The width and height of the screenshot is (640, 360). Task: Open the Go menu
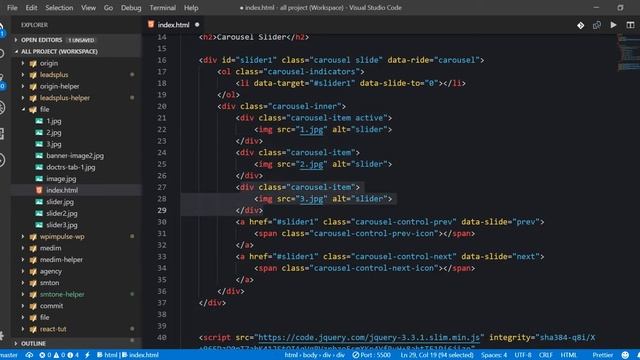pyautogui.click(x=108, y=8)
